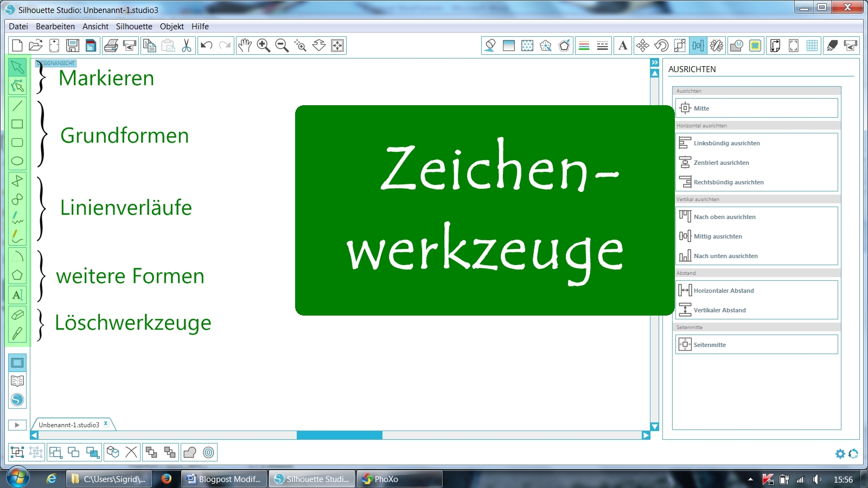Switch to the Unbenannt-1.studio3 tab
868x488 pixels.
[69, 425]
